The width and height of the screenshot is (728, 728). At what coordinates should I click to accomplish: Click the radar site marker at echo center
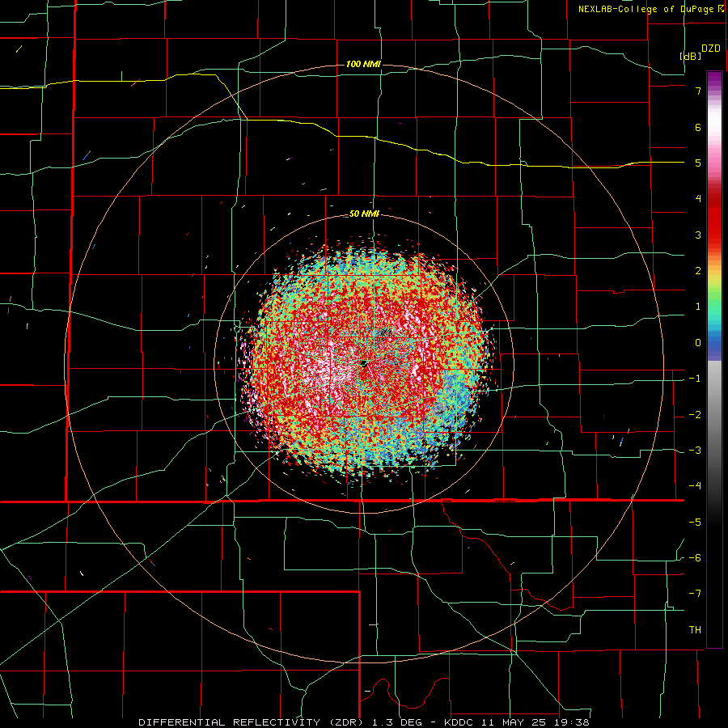[x=365, y=363]
